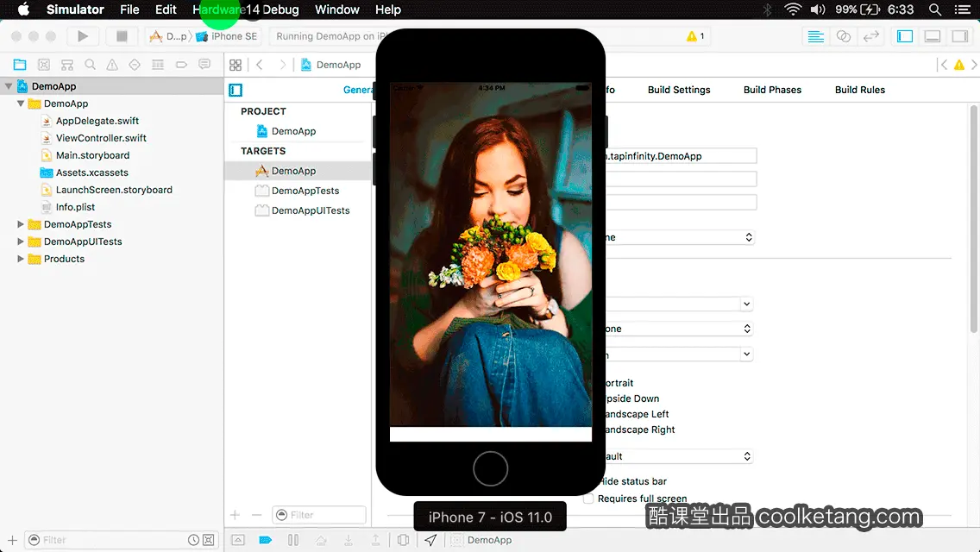Open the Edit menu
The image size is (980, 552).
point(166,9)
